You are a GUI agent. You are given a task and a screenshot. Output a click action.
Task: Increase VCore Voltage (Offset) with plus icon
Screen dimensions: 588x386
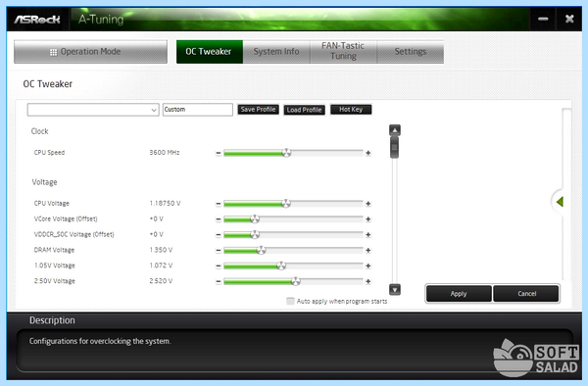(x=368, y=219)
